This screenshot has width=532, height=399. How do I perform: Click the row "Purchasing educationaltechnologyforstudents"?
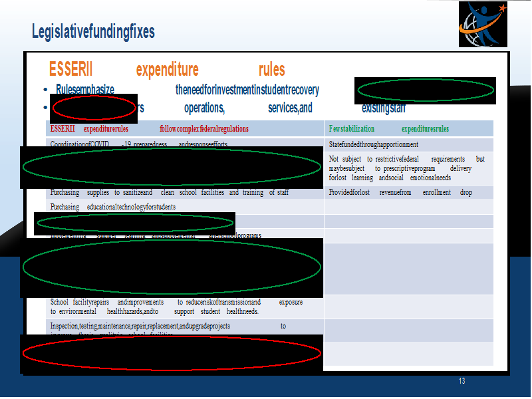click(x=185, y=207)
